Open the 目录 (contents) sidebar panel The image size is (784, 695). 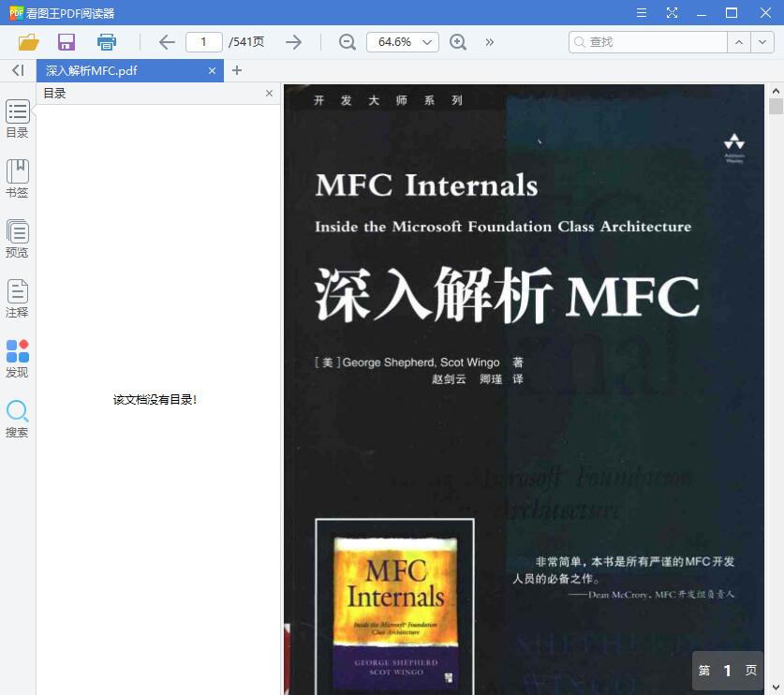[x=18, y=119]
